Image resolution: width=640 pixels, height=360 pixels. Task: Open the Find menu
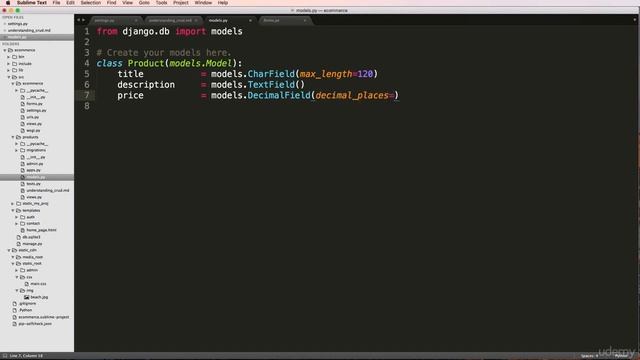[x=111, y=3]
